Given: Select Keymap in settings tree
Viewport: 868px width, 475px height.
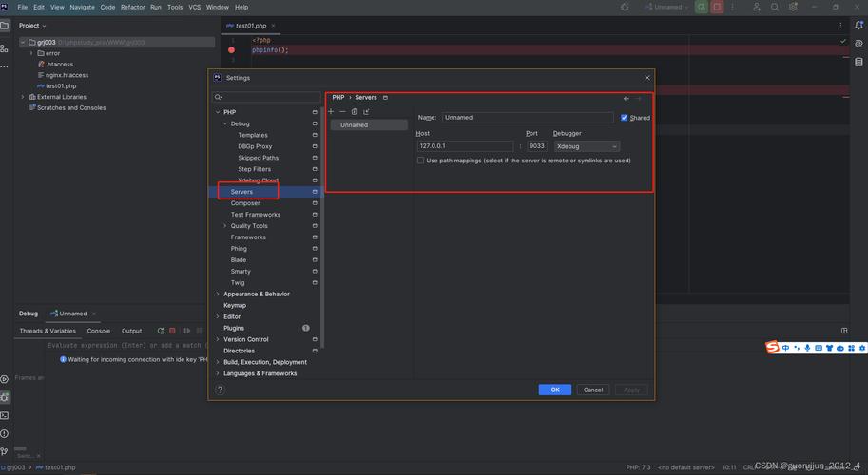Looking at the screenshot, I should pos(235,305).
